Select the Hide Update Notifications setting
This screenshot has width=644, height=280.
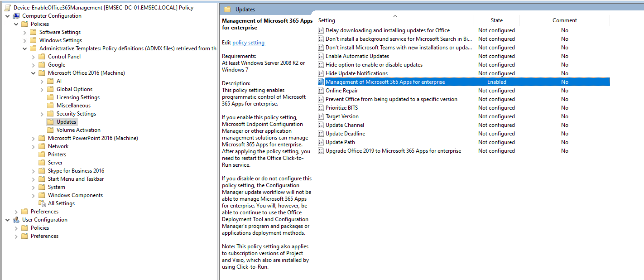356,73
